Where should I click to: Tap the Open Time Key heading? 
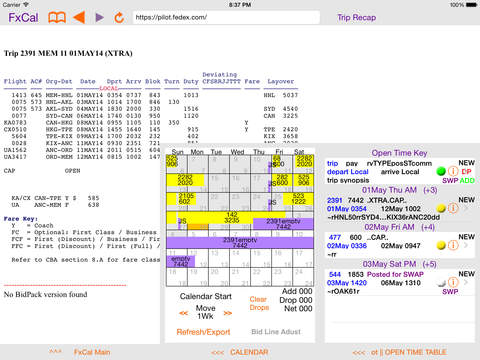click(x=399, y=153)
